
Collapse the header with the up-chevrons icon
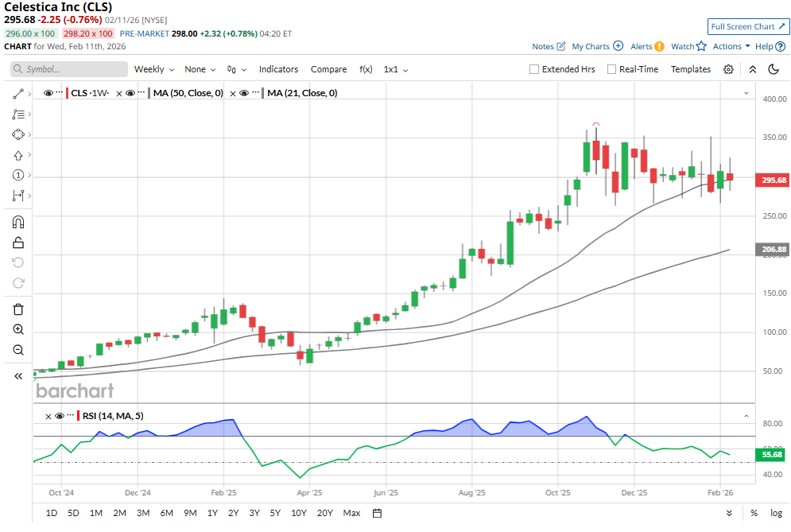tap(753, 69)
